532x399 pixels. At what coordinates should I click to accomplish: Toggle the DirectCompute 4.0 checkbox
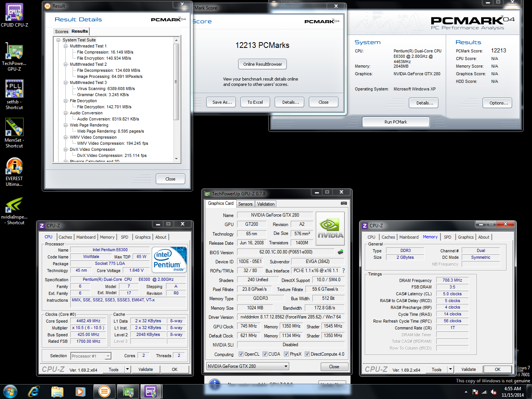tap(307, 354)
